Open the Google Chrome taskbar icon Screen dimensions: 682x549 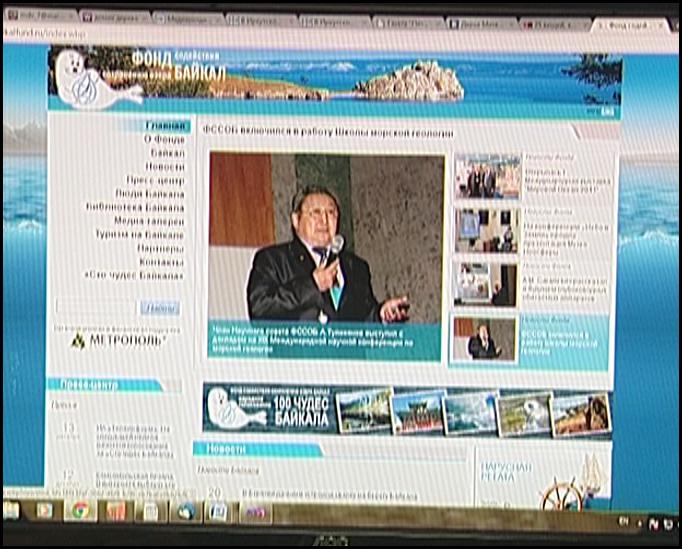[81, 510]
